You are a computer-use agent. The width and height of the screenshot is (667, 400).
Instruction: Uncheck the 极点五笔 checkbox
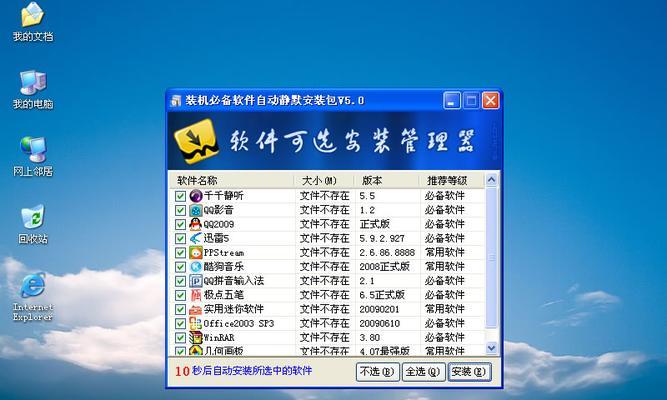click(180, 295)
